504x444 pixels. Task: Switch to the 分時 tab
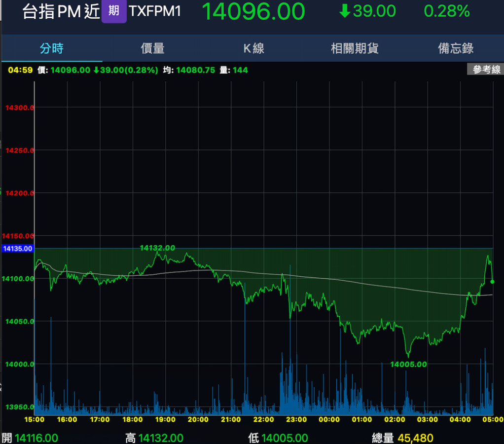tap(52, 48)
